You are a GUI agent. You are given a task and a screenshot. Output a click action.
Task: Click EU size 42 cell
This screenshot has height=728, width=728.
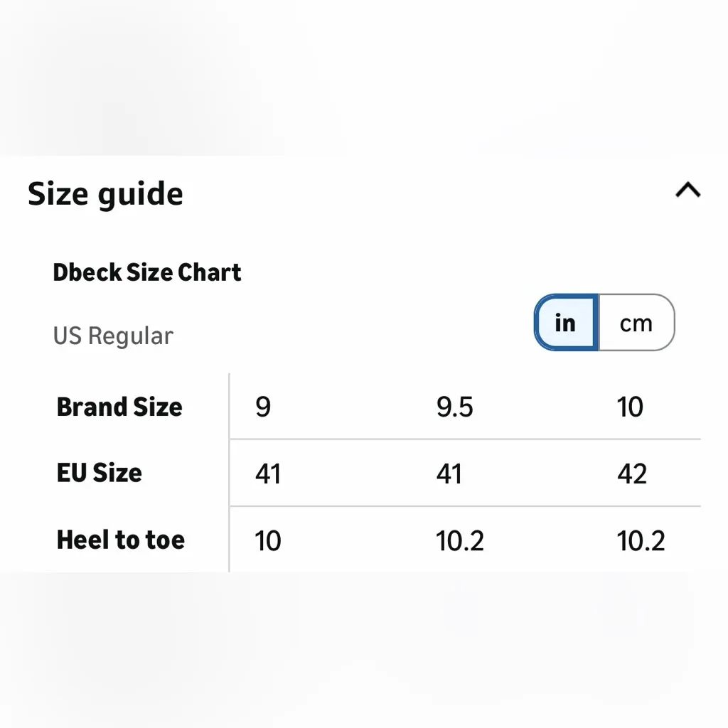tap(632, 473)
